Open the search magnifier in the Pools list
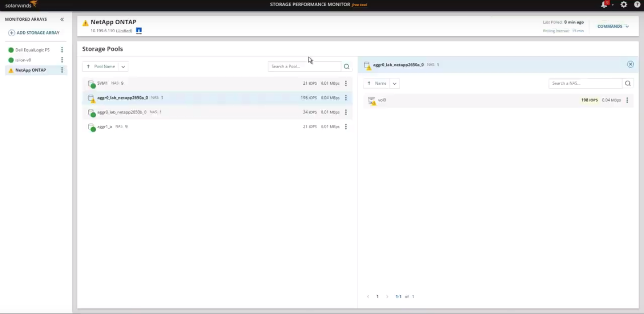644x314 pixels. (347, 66)
